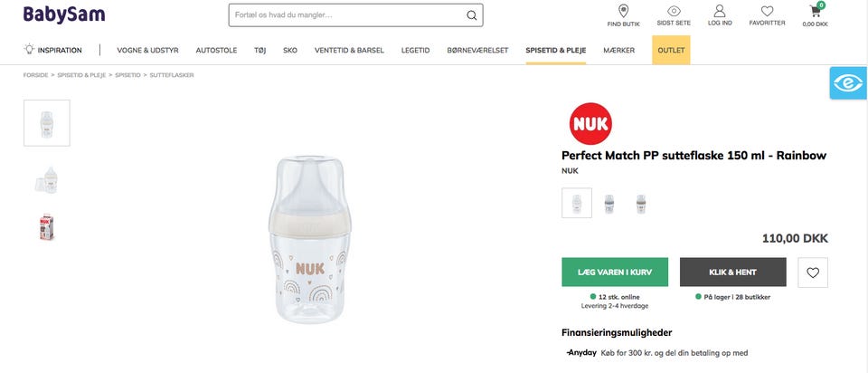Select the first color variant swatch
The width and height of the screenshot is (868, 373).
tap(577, 203)
